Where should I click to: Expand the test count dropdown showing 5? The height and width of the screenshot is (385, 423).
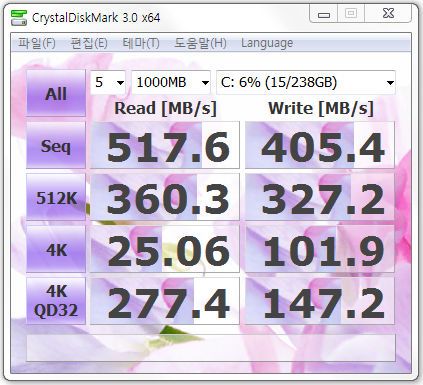108,82
